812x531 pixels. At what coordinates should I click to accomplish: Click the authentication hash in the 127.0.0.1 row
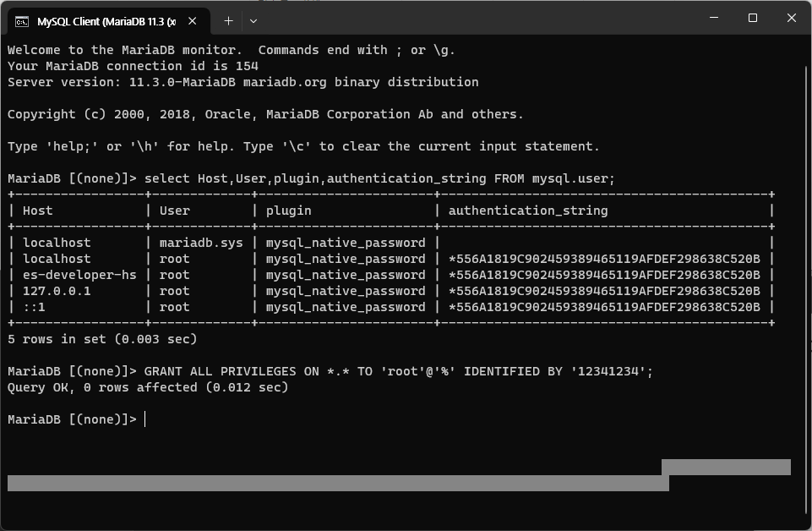click(604, 291)
